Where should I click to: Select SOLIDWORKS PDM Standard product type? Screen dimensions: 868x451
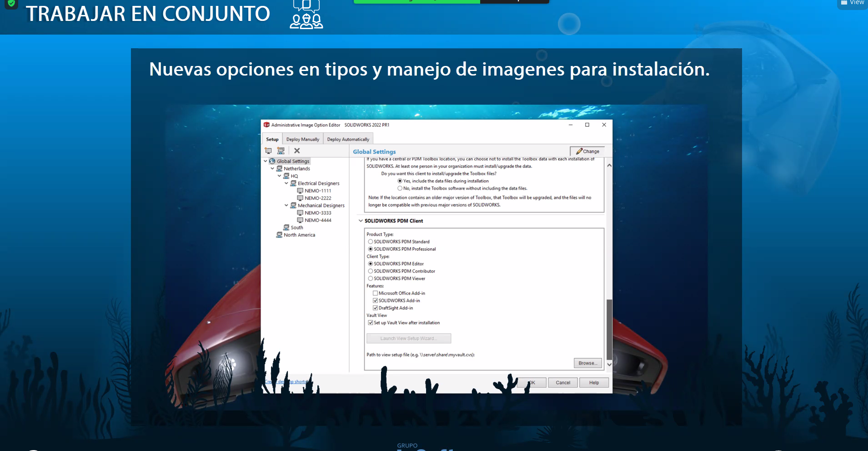(371, 242)
